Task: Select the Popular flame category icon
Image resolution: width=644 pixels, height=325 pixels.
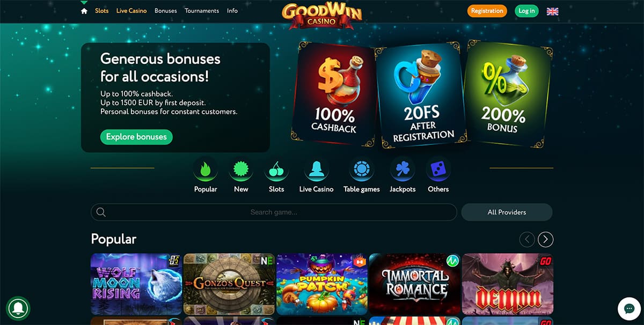Action: point(206,170)
